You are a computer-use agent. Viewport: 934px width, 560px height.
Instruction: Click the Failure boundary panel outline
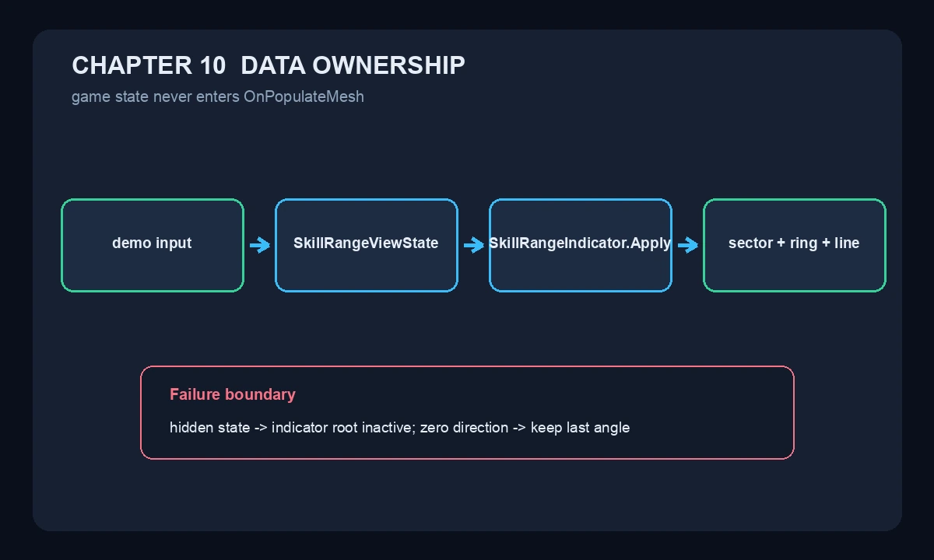tap(467, 413)
